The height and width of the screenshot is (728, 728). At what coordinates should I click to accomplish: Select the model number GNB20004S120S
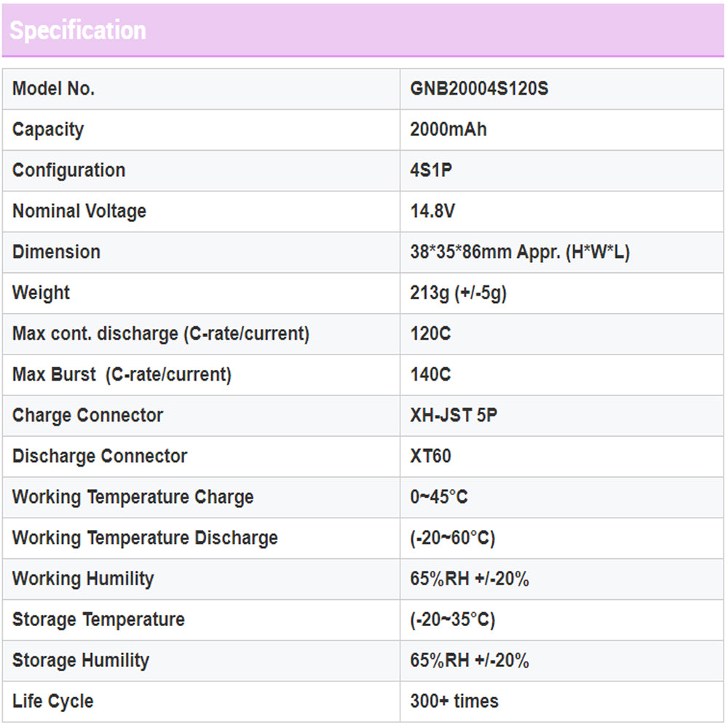click(479, 89)
